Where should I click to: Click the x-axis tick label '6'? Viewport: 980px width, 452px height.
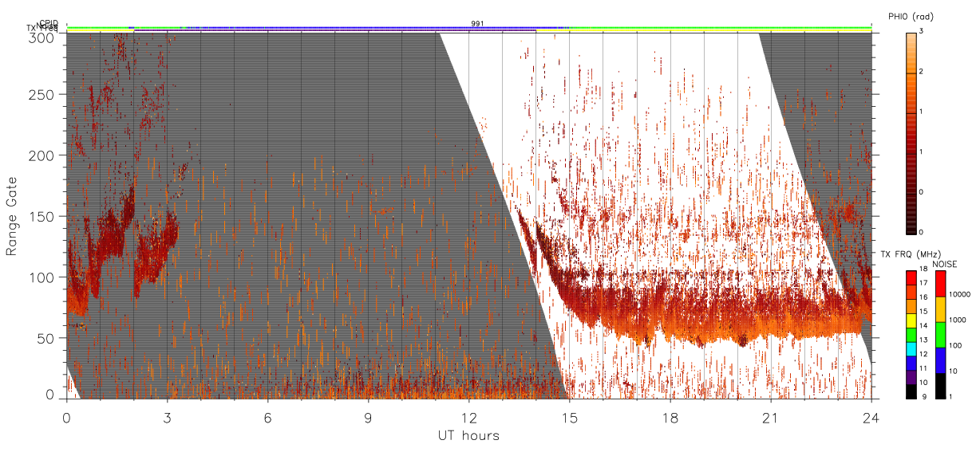[267, 416]
